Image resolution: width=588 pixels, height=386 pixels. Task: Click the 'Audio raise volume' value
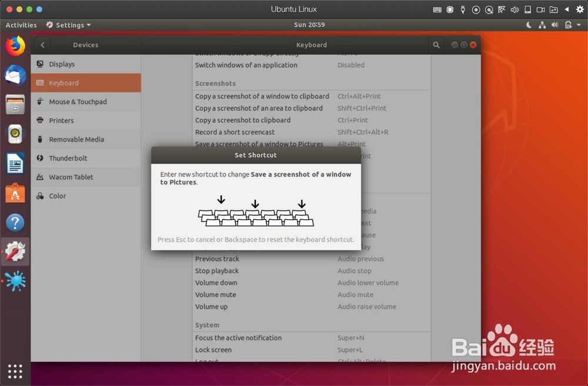tap(367, 307)
